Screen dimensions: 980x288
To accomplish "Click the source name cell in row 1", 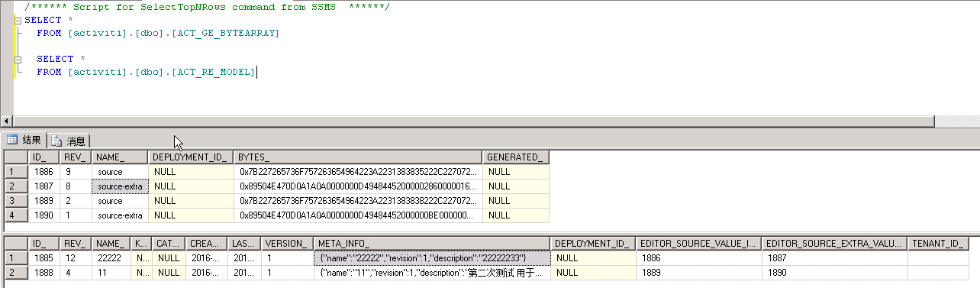I will pos(120,172).
